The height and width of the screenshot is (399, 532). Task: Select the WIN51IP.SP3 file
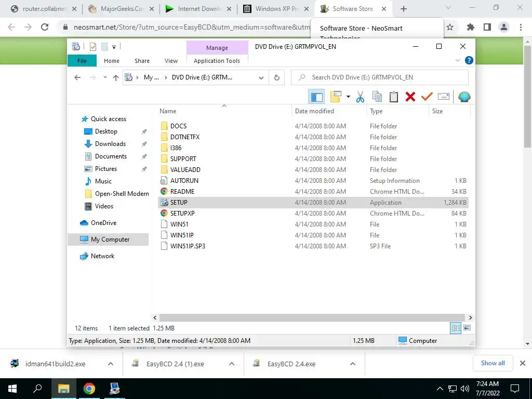point(188,246)
